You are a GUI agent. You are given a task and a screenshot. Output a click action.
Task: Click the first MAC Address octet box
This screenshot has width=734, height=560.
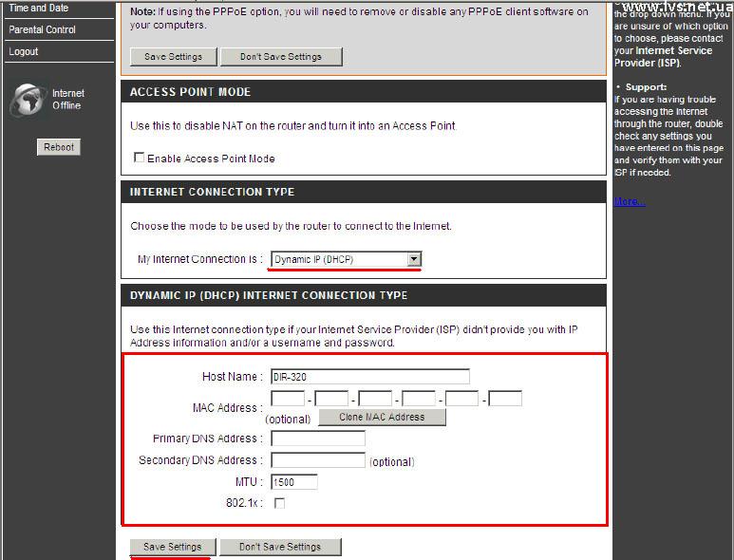click(x=288, y=399)
